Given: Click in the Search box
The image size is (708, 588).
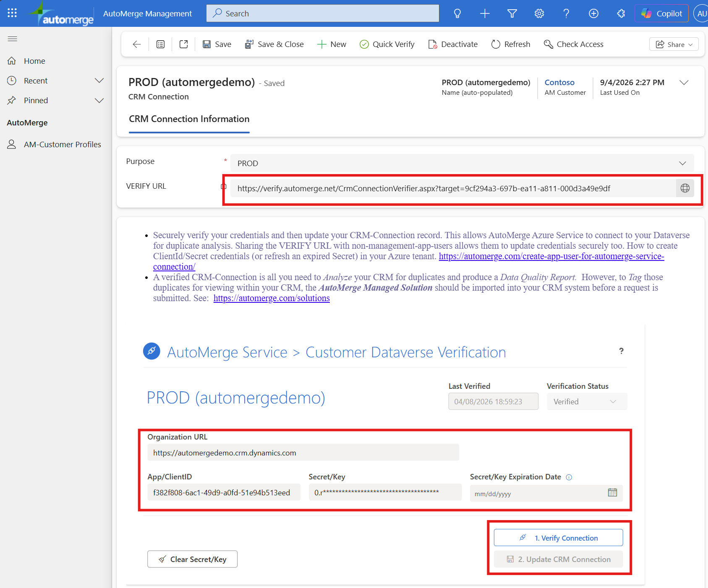Looking at the screenshot, I should pos(323,13).
